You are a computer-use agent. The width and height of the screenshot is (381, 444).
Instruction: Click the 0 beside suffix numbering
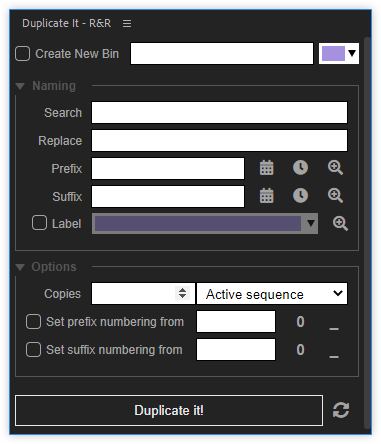[300, 350]
